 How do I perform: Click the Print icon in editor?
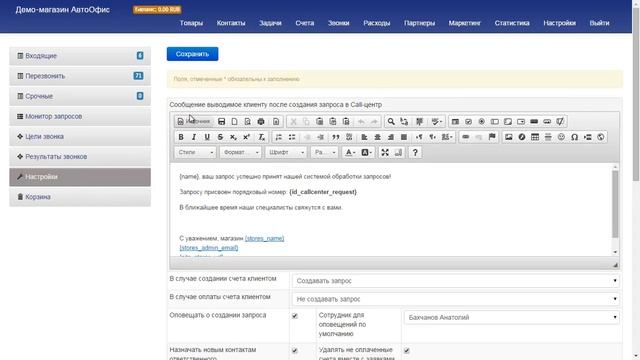pyautogui.click(x=261, y=122)
